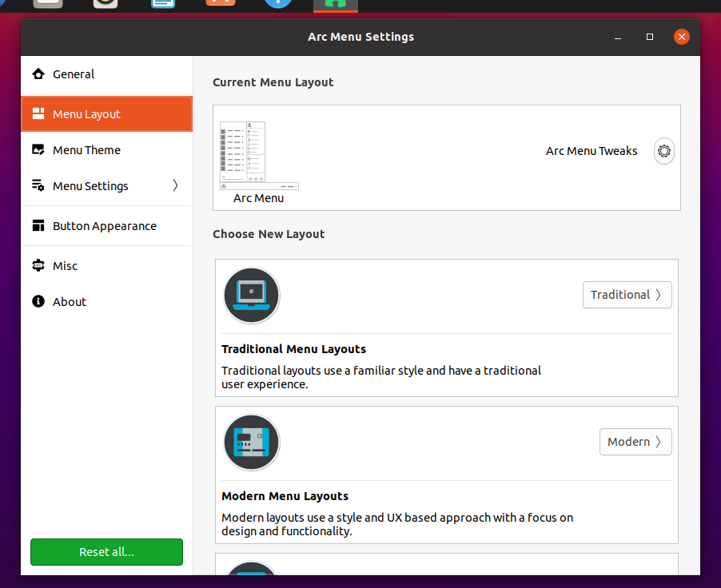Click the orange app icon in the dock
The width and height of the screenshot is (721, 588).
(x=221, y=3)
